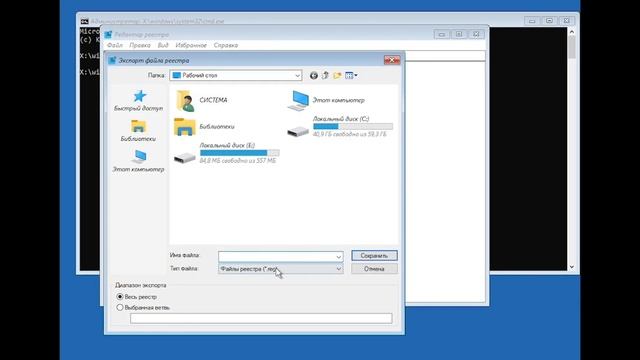Open Этот компьютер in the file list
Viewport: 640px width, 360px height.
pos(298,100)
